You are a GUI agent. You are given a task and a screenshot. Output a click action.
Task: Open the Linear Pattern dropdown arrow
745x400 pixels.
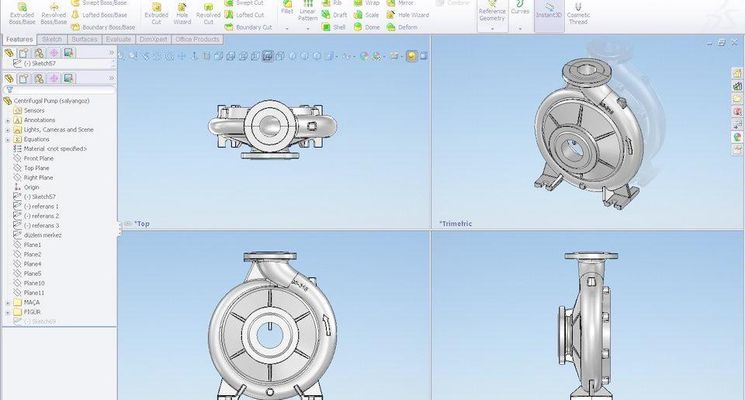307,28
